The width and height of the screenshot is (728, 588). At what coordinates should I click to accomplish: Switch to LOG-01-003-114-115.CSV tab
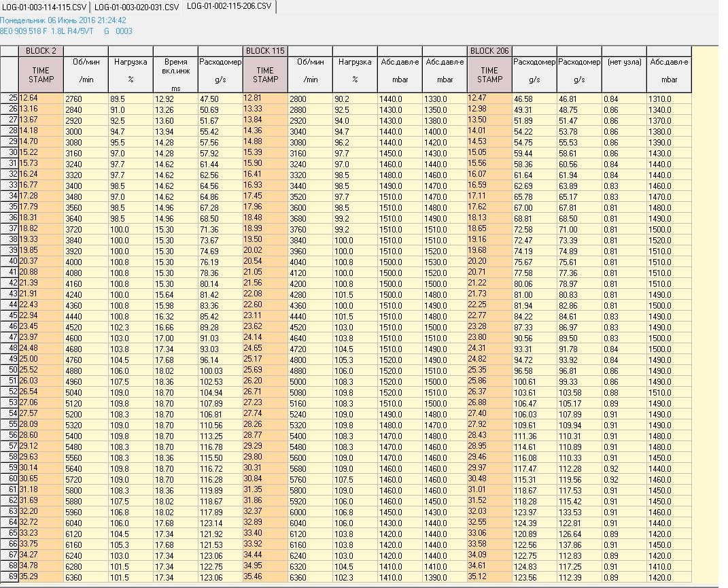tap(44, 7)
